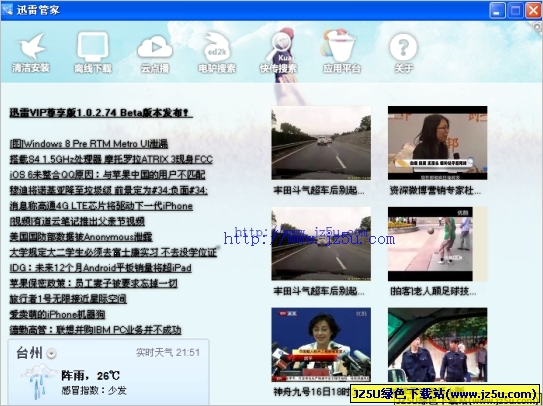543x406 pixels.
Task: Click the 迅雷管家 title bar logo icon
Action: (7, 9)
